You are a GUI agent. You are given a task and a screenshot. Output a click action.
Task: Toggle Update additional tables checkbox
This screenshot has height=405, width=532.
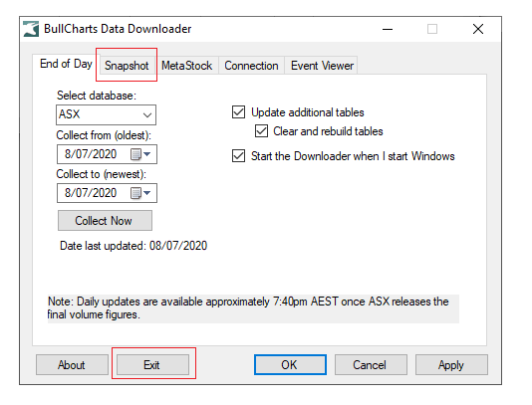coord(238,112)
